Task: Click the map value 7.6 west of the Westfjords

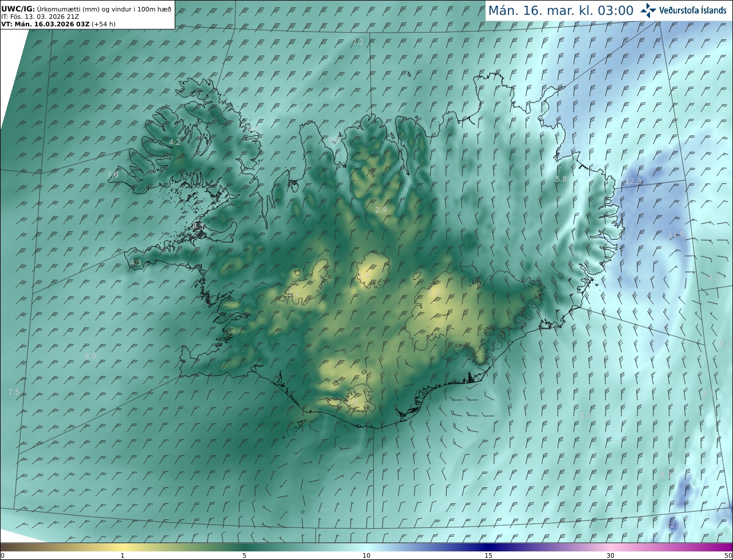Action: click(x=113, y=174)
